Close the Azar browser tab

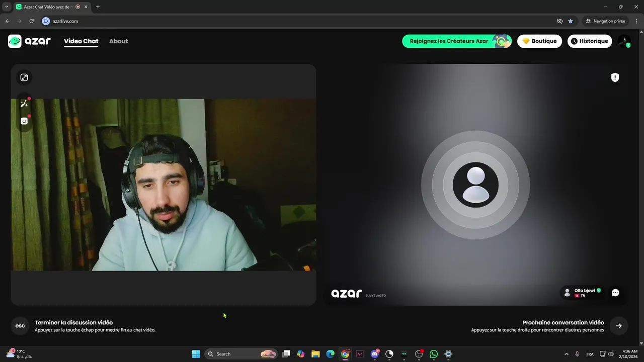pos(86,7)
